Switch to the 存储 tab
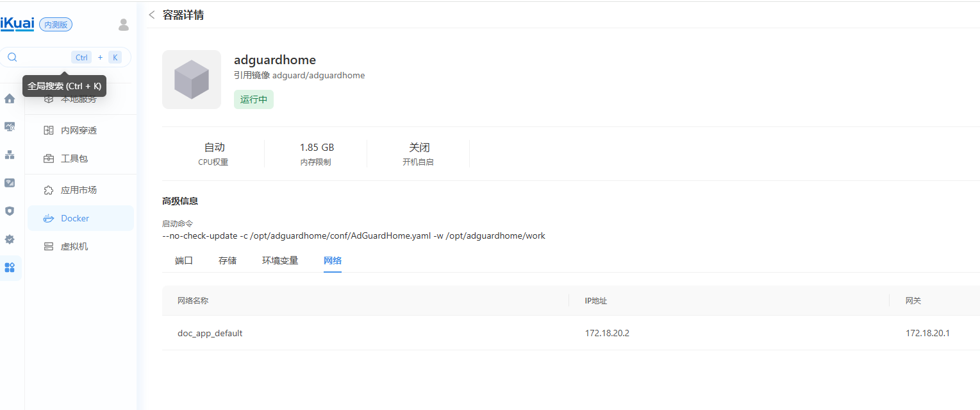The width and height of the screenshot is (980, 410). [x=228, y=261]
